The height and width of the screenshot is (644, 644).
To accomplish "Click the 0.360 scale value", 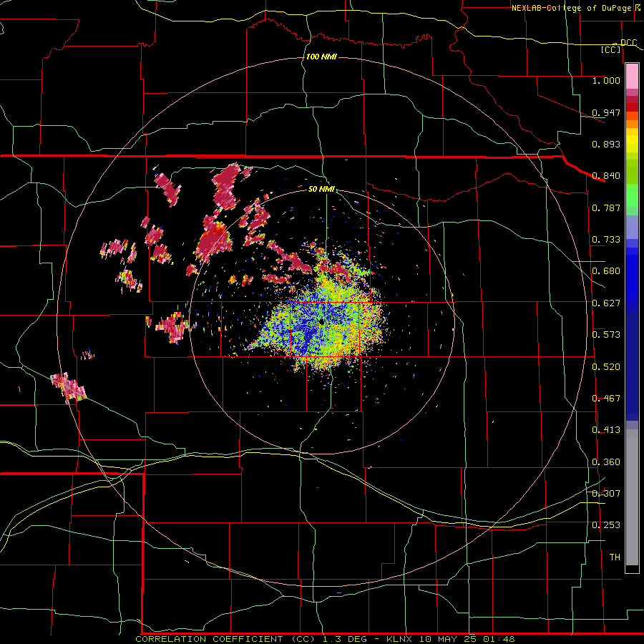I will click(606, 462).
